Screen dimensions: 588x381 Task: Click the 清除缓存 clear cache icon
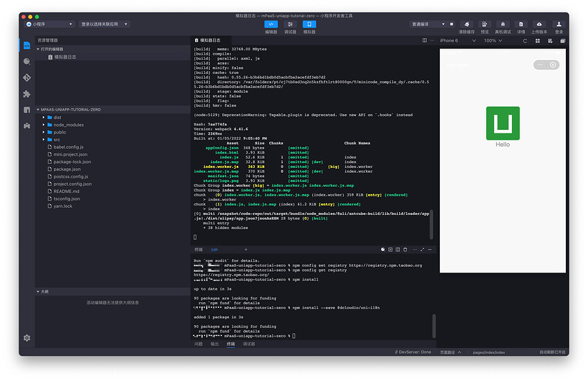[x=466, y=24]
